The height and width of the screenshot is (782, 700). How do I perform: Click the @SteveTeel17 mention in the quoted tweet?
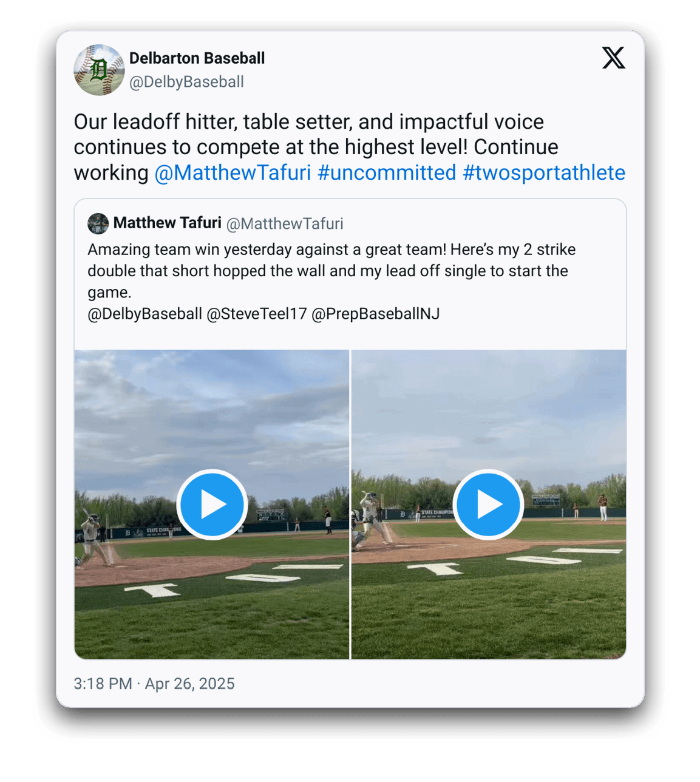[x=257, y=314]
